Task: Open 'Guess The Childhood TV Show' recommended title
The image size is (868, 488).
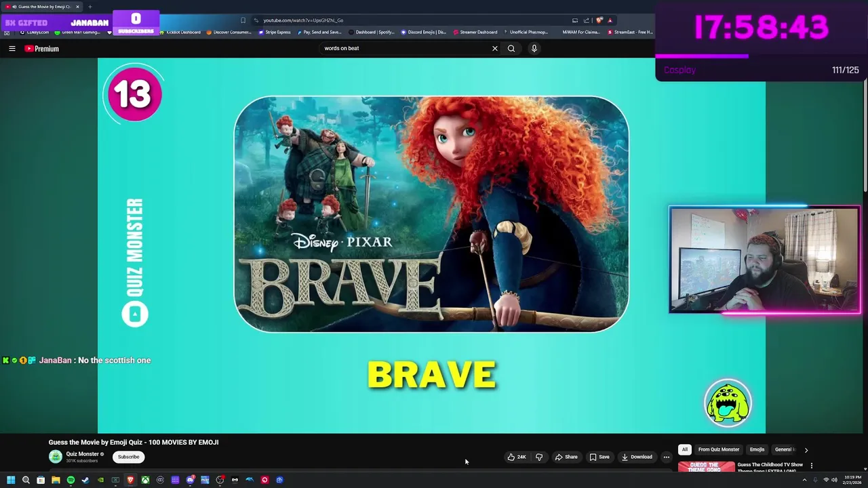Action: (770, 468)
